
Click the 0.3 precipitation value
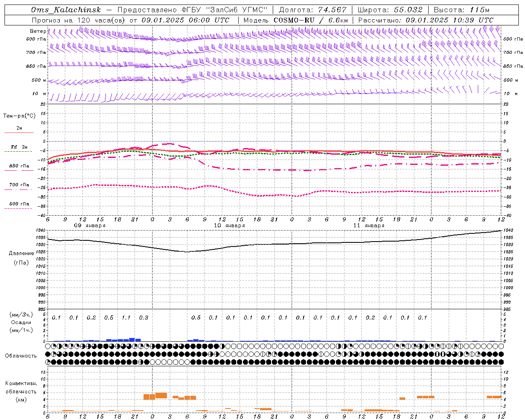click(x=144, y=318)
